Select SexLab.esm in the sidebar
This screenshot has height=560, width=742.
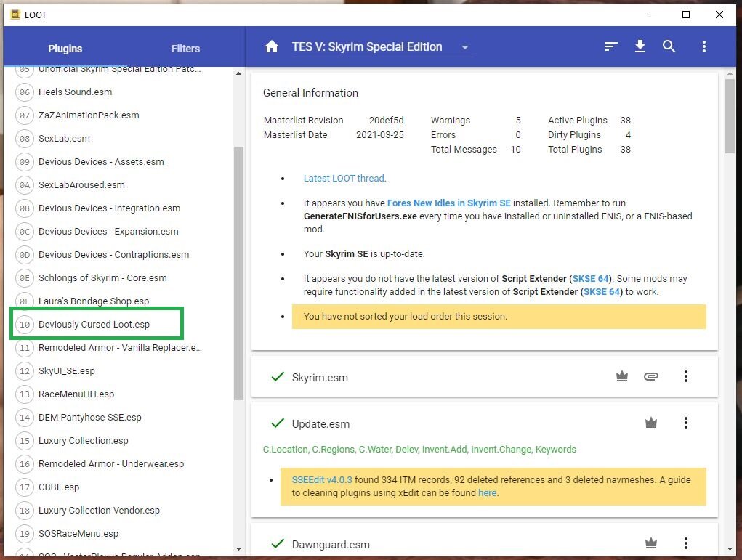[x=65, y=138]
